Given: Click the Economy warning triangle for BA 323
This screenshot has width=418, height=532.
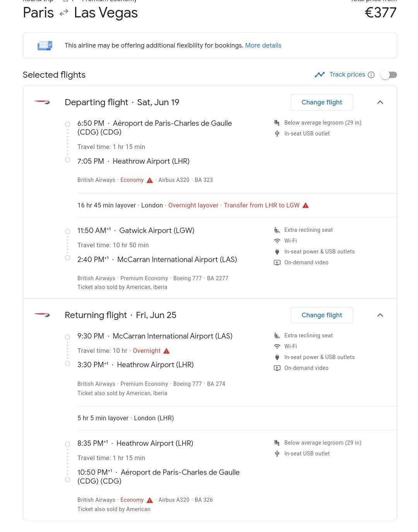Looking at the screenshot, I should point(150,180).
